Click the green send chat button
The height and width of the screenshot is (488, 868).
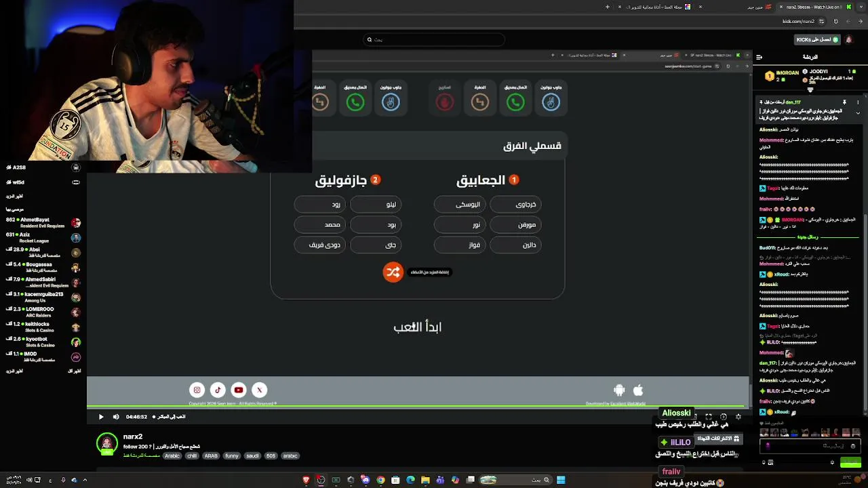coord(850,463)
